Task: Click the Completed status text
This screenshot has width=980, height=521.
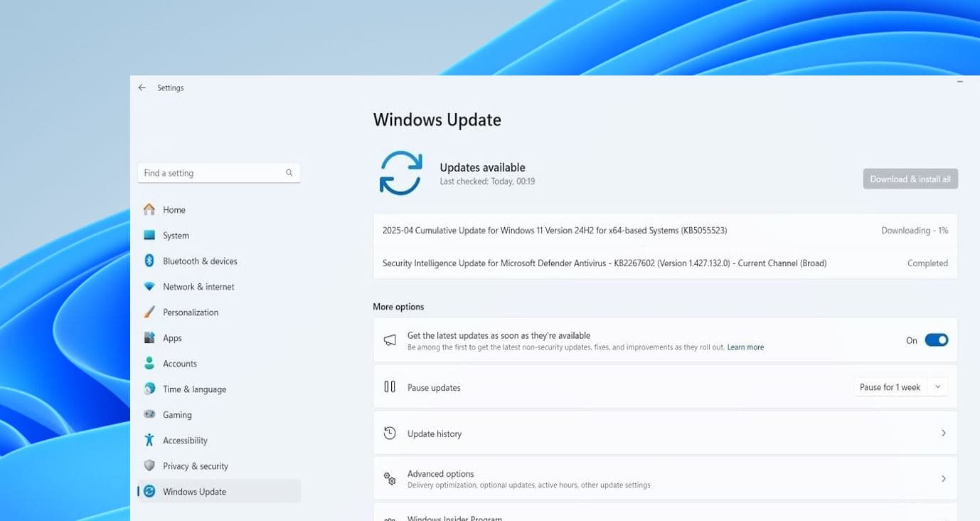Action: 927,263
